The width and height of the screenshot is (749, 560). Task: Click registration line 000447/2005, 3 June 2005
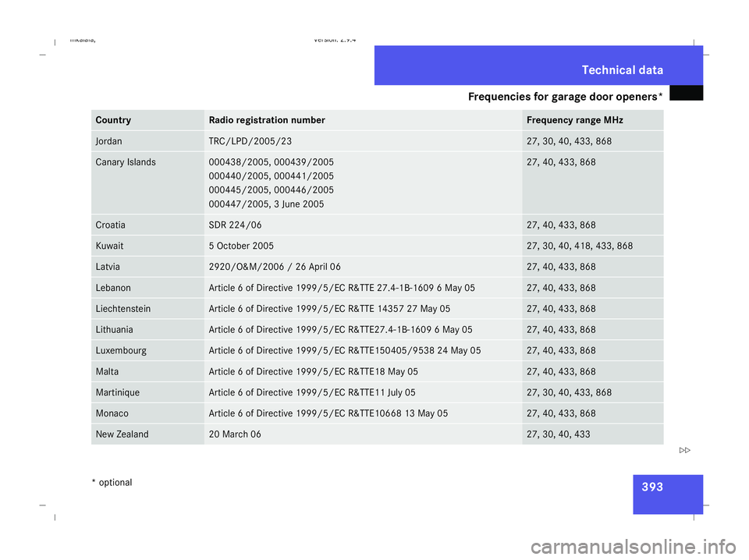pyautogui.click(x=266, y=204)
